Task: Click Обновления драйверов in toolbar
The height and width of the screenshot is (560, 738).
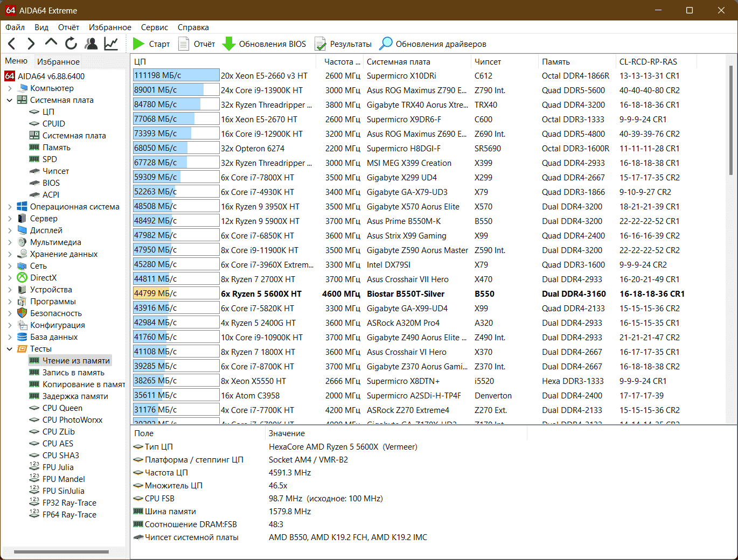Action: click(433, 44)
